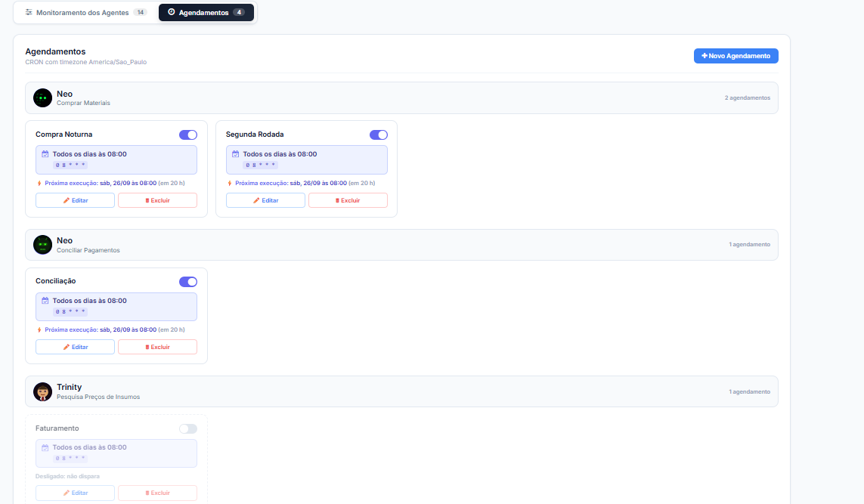
Task: Select the Agendamentos tab
Action: pyautogui.click(x=206, y=12)
